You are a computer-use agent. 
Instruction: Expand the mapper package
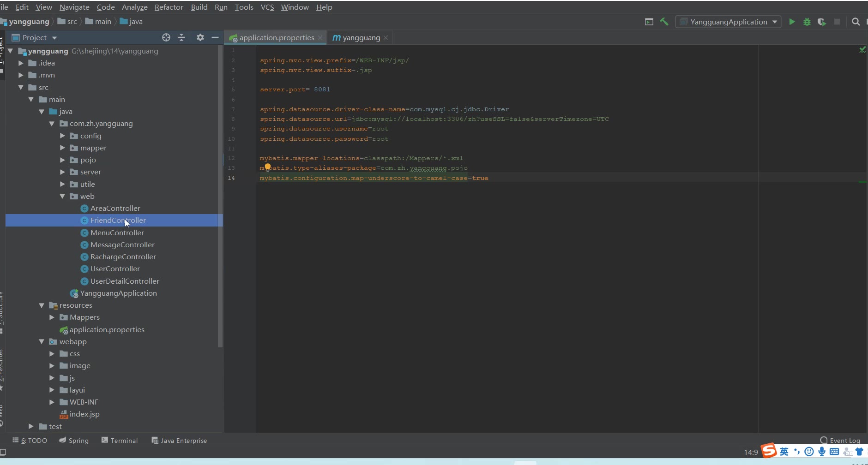tap(62, 148)
